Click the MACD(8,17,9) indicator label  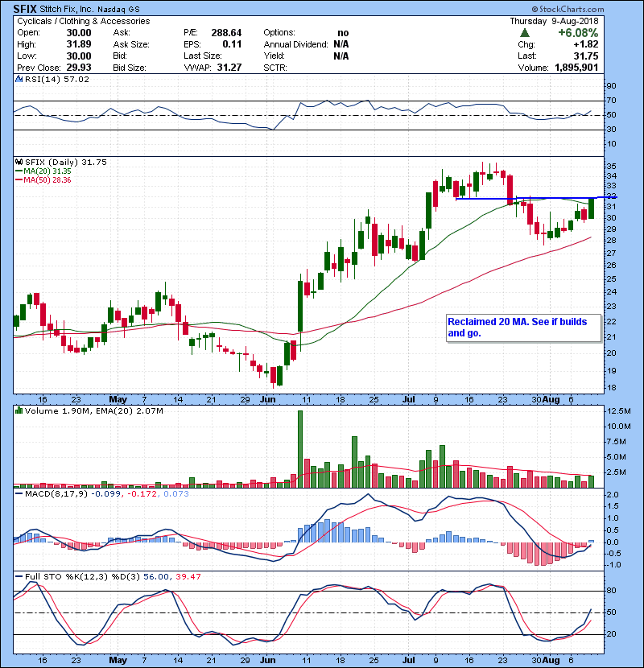(56, 493)
